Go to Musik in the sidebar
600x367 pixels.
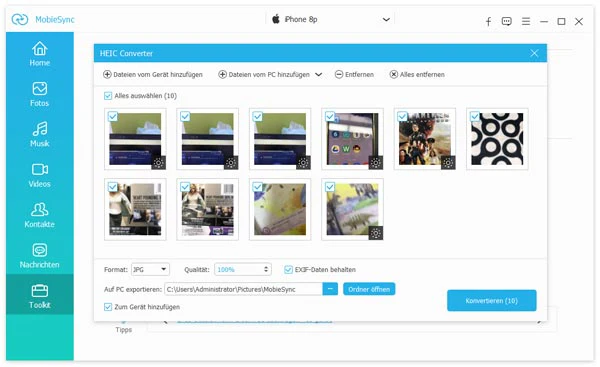[39, 134]
